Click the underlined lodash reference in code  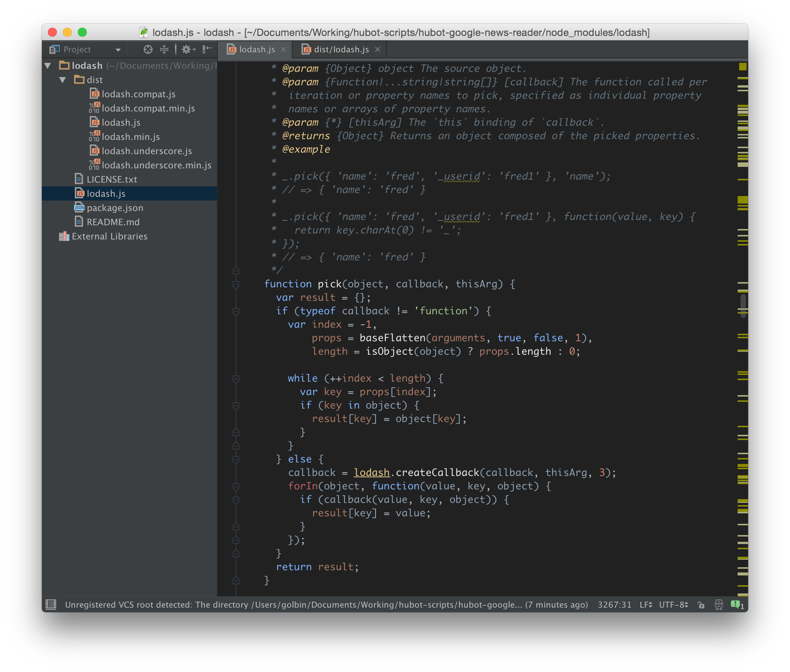(372, 473)
